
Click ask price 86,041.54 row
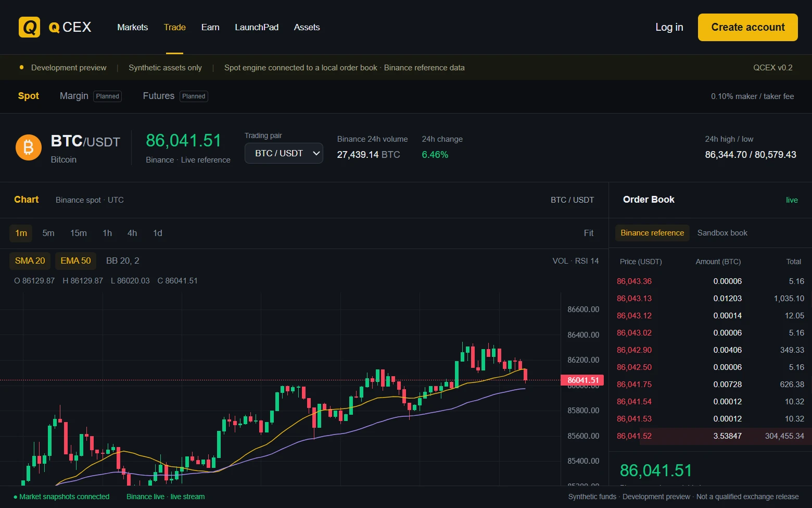[x=710, y=402]
